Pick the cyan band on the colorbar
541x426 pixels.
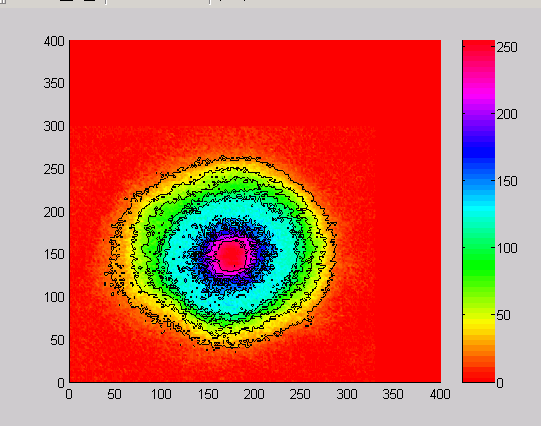tap(479, 208)
